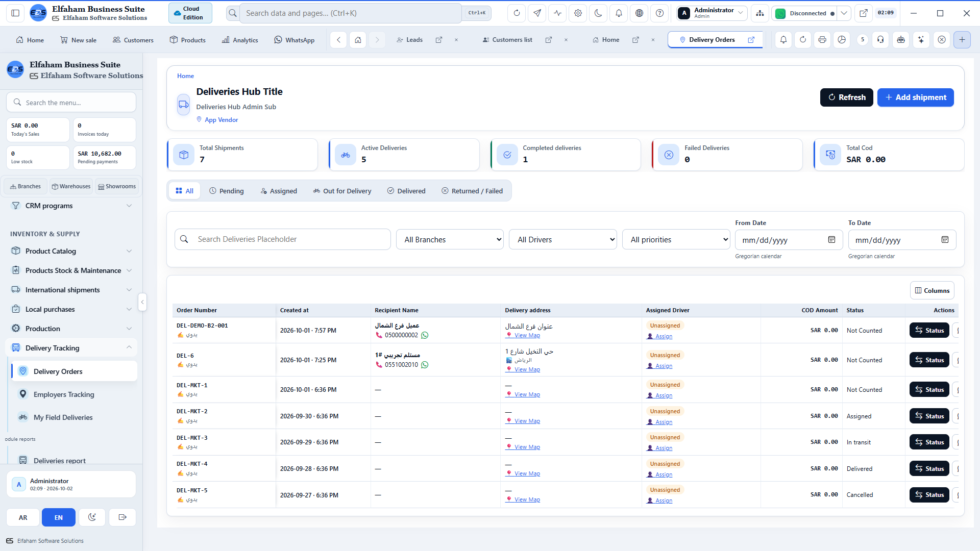Click the sparkle AI assistant icon
980x551 pixels.
click(x=921, y=40)
